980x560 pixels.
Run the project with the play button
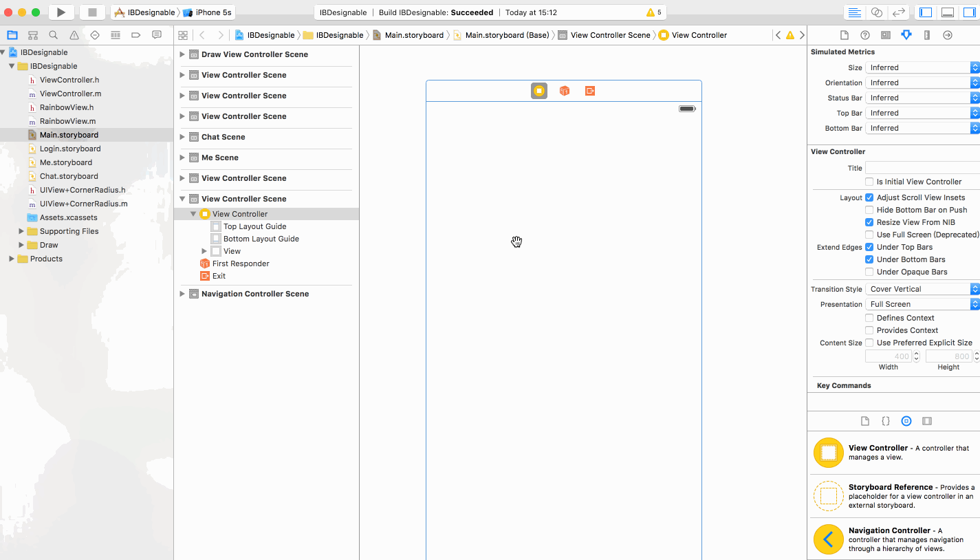click(x=61, y=11)
